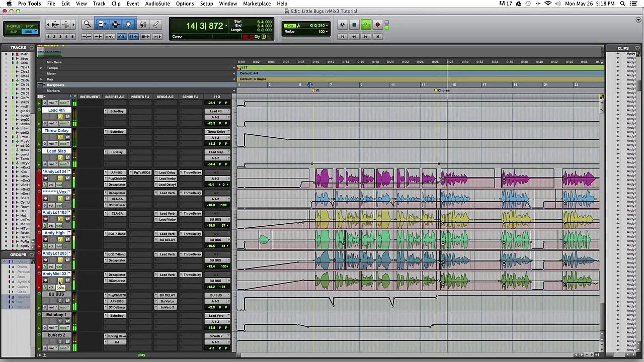Click the Return to Zero button

pyautogui.click(x=343, y=37)
